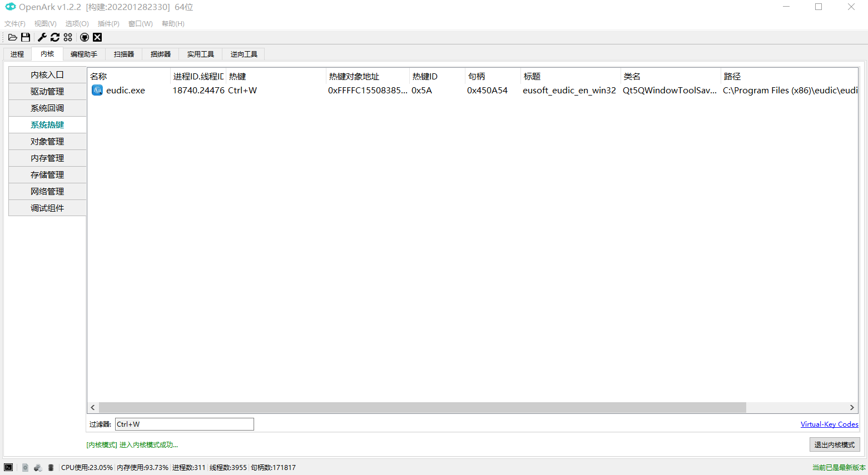Click the scrollbar left arrow

point(93,407)
